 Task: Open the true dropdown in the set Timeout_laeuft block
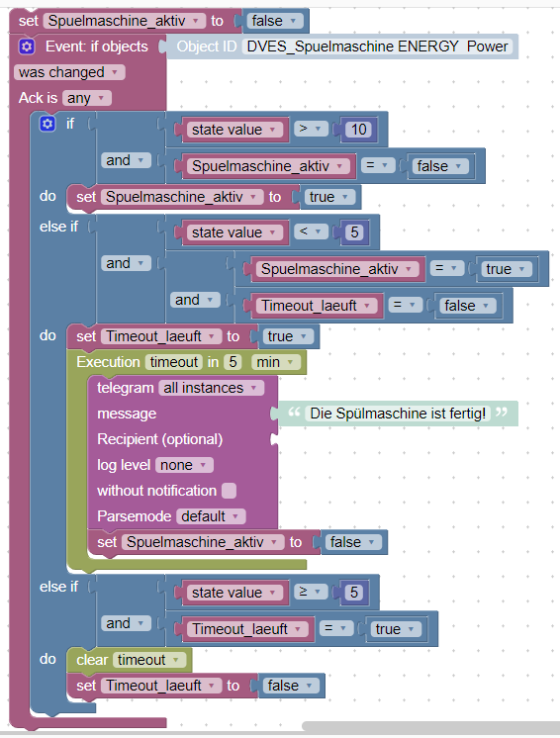pos(288,336)
